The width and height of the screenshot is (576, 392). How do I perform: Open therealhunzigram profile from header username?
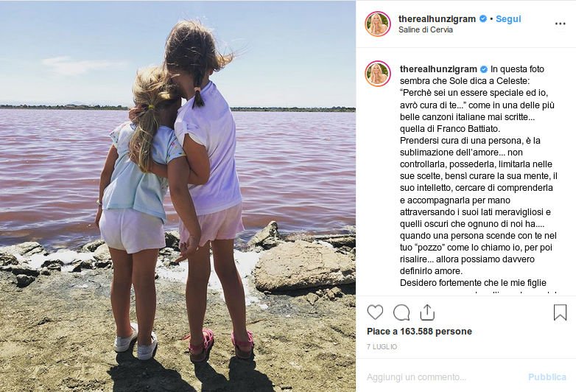tap(437, 18)
